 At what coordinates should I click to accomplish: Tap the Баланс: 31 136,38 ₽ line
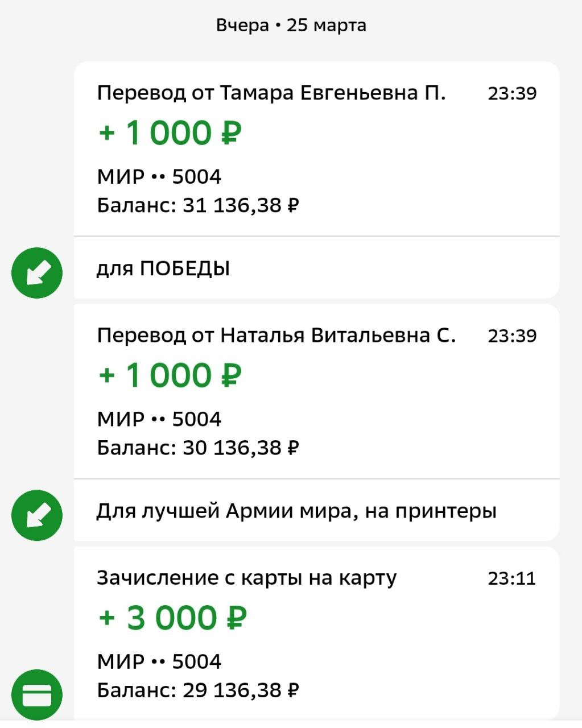198,205
